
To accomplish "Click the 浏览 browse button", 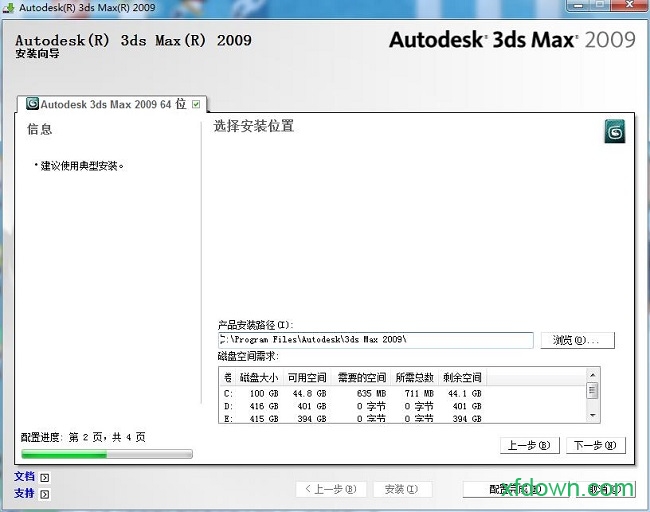I will pos(577,340).
